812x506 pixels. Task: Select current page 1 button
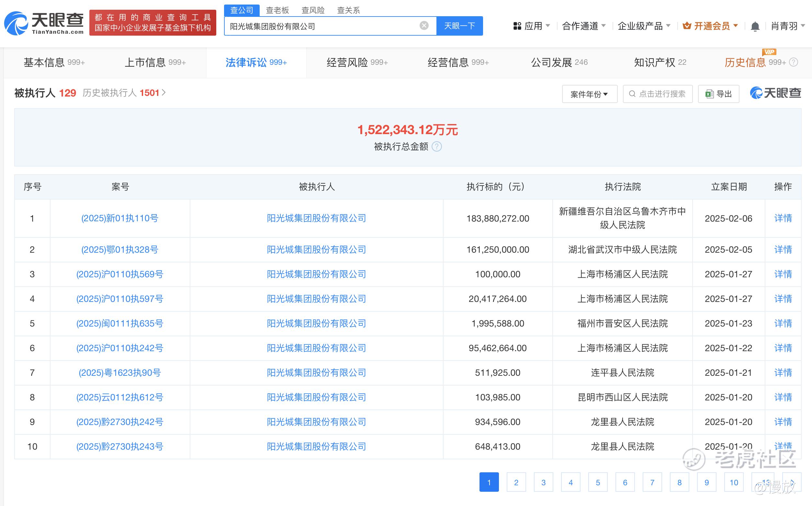click(x=489, y=482)
